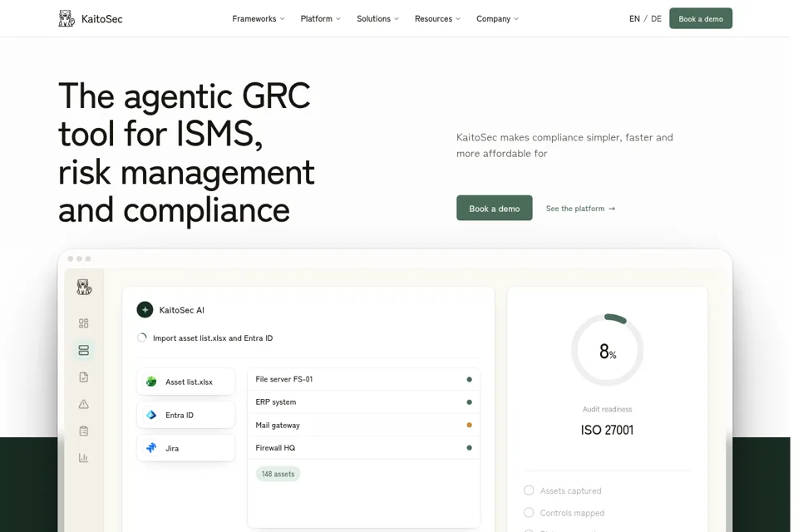The image size is (798, 532).
Task: Expand the chevron next to Resources
Action: 458,19
